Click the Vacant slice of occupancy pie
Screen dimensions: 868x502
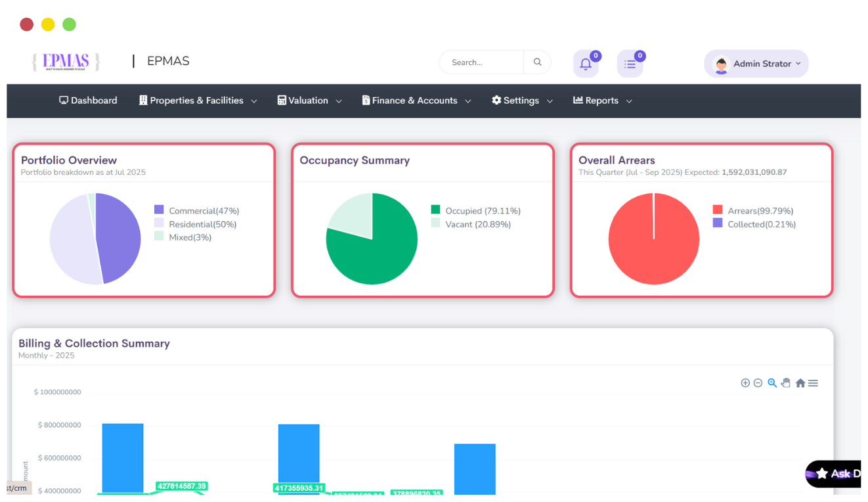tap(355, 216)
